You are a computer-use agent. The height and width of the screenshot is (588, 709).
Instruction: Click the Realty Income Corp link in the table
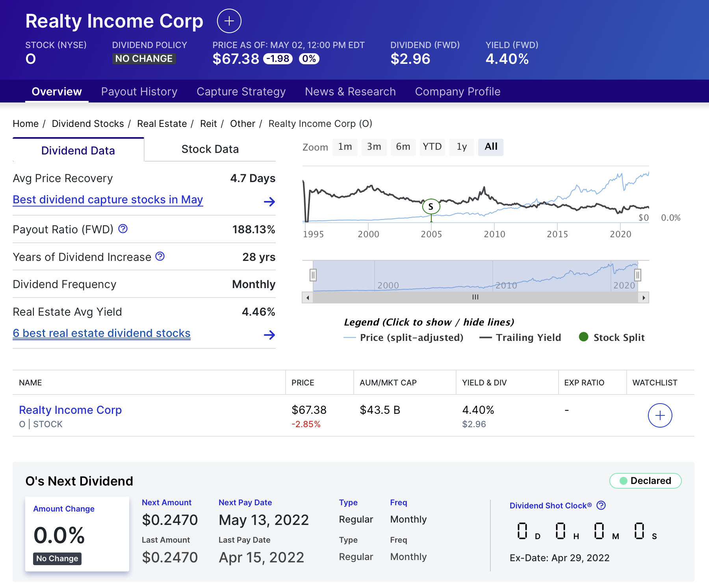coord(71,410)
